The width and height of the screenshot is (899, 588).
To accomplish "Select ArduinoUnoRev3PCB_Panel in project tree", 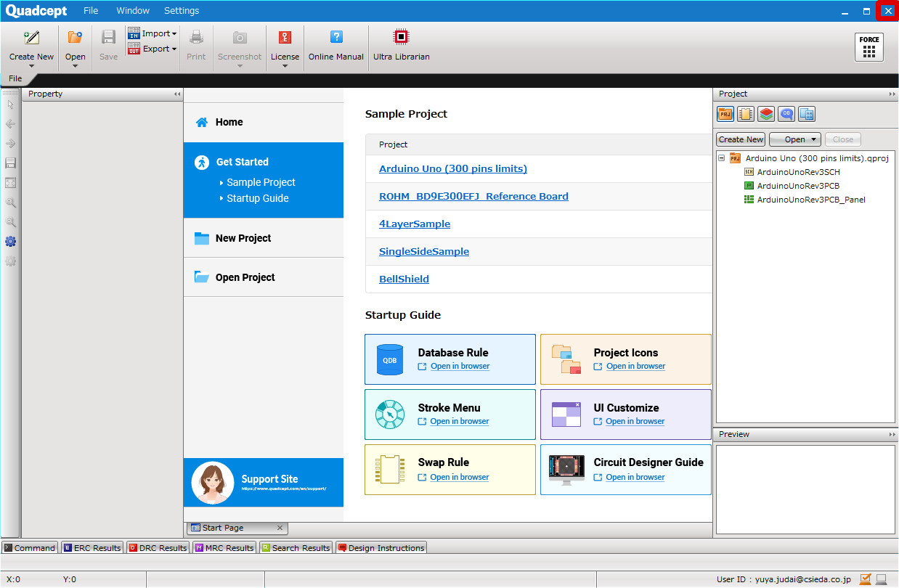I will point(811,200).
